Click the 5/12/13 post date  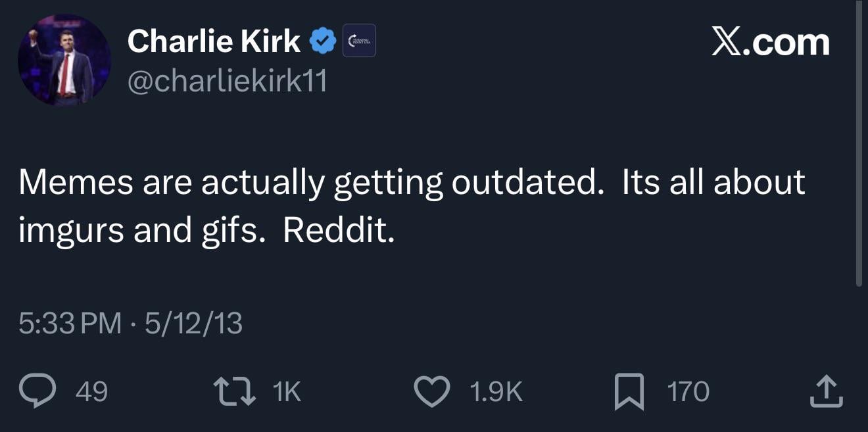click(x=193, y=324)
